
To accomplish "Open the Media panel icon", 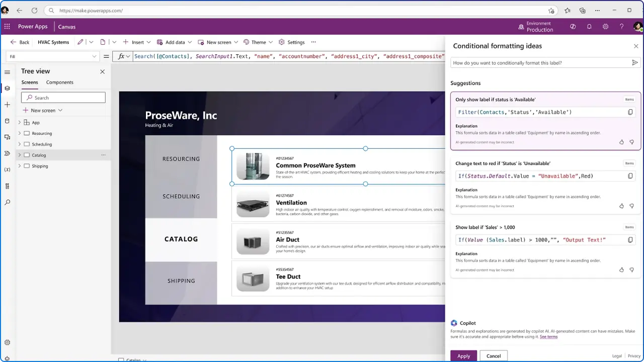I will pos(7,137).
